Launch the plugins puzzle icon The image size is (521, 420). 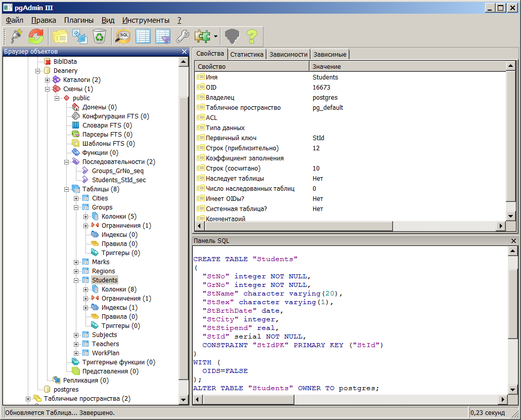pos(203,36)
